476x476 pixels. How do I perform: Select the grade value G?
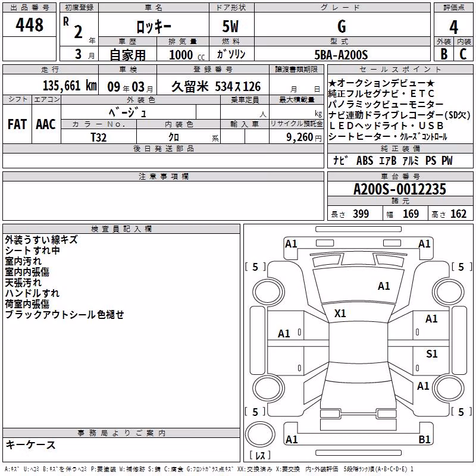(342, 26)
